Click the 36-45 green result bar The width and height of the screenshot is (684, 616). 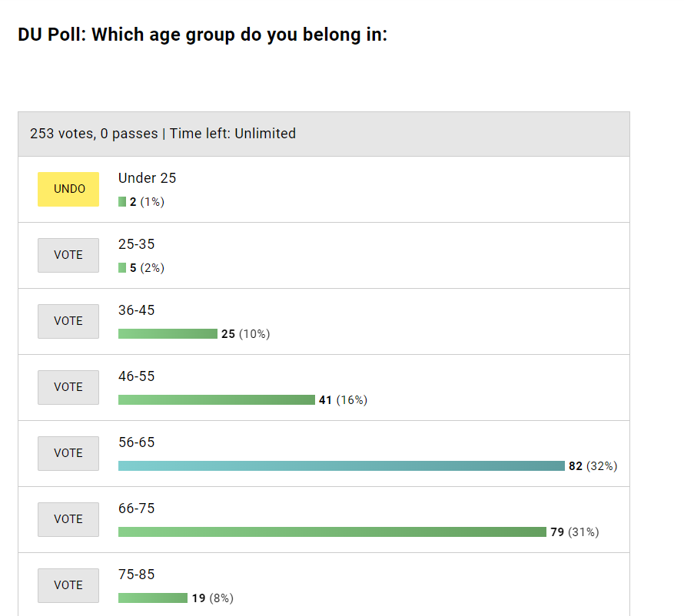[x=168, y=334]
